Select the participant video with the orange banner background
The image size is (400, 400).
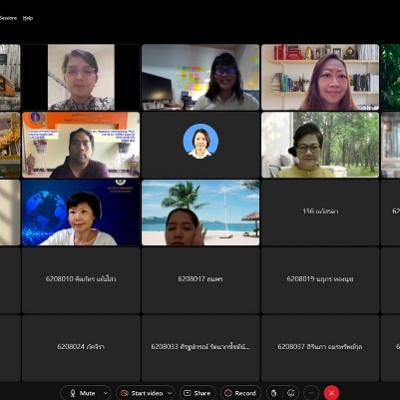[81, 145]
